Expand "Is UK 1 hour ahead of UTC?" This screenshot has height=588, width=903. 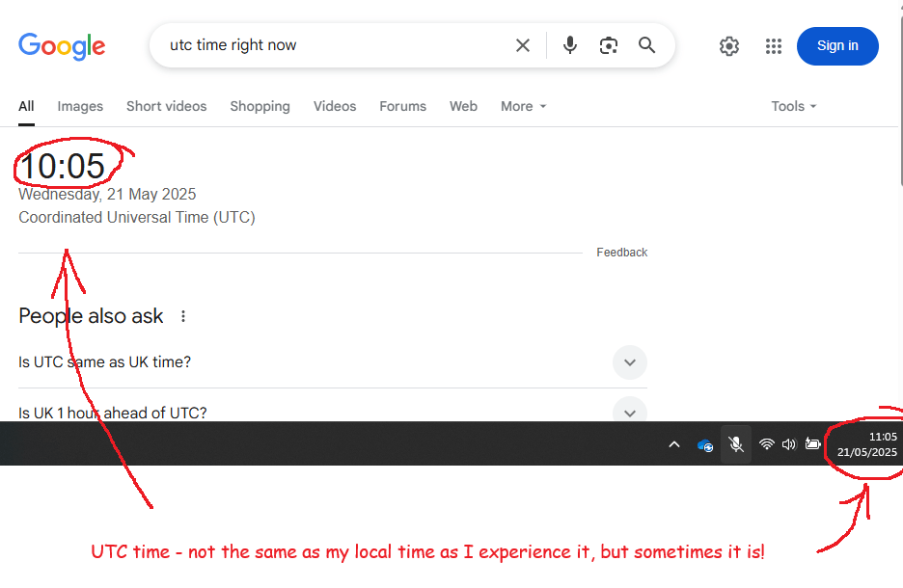point(629,413)
